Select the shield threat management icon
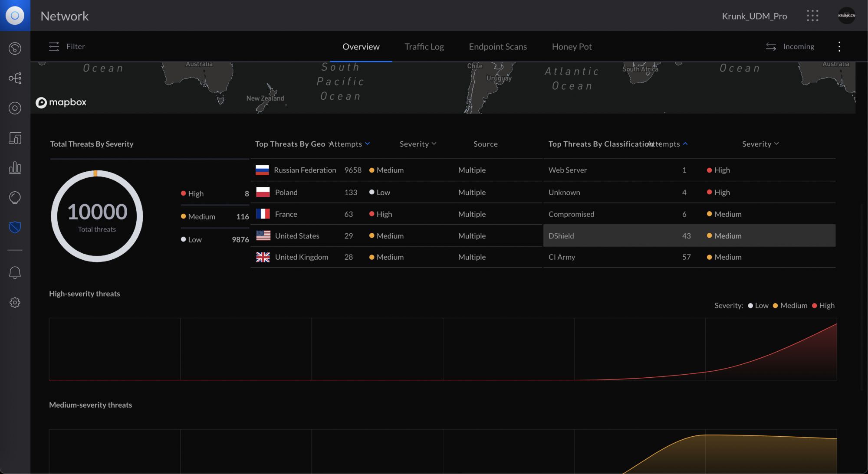 point(15,227)
